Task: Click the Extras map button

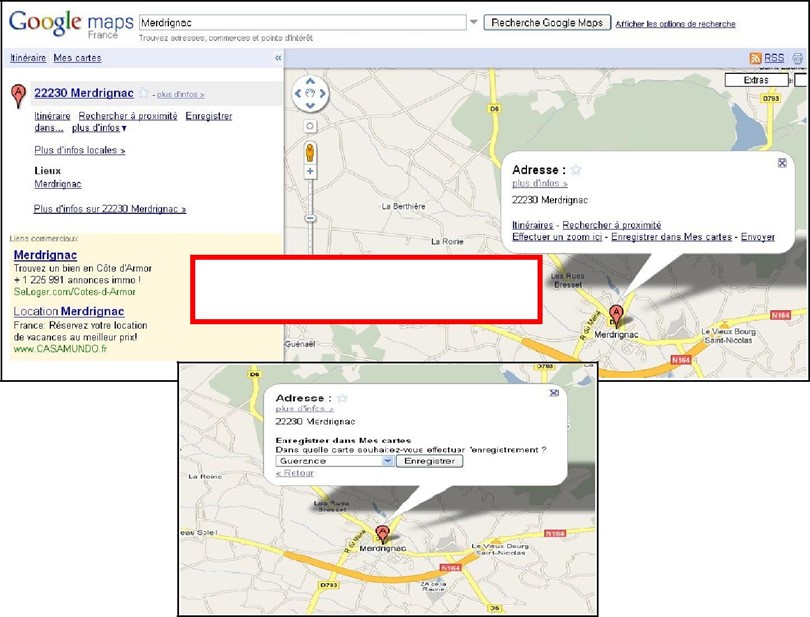Action: [x=756, y=80]
